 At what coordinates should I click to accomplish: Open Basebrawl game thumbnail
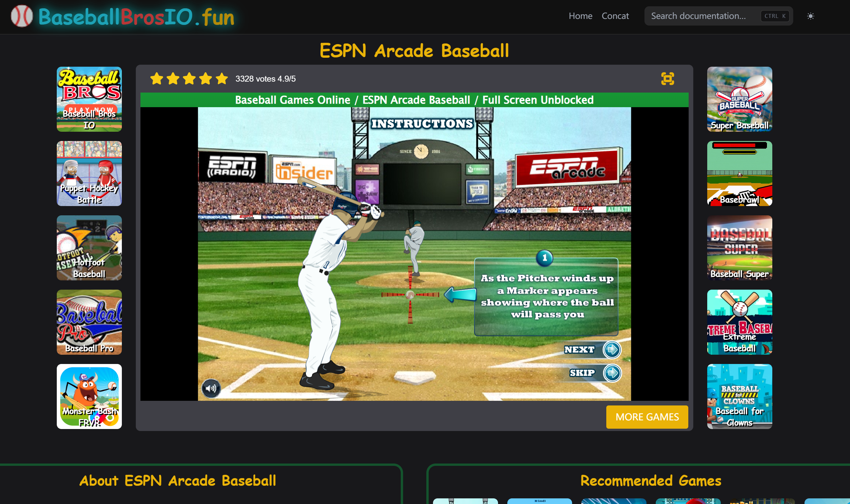pos(739,174)
